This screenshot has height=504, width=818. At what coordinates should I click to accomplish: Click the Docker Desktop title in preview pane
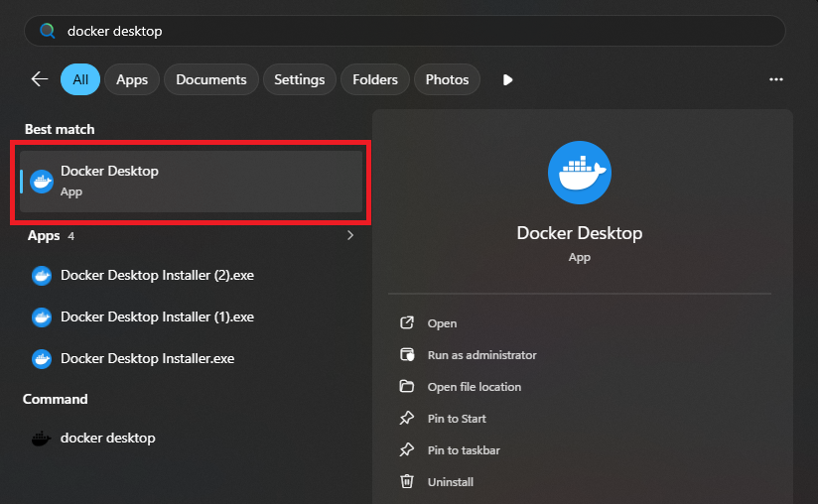[x=580, y=233]
